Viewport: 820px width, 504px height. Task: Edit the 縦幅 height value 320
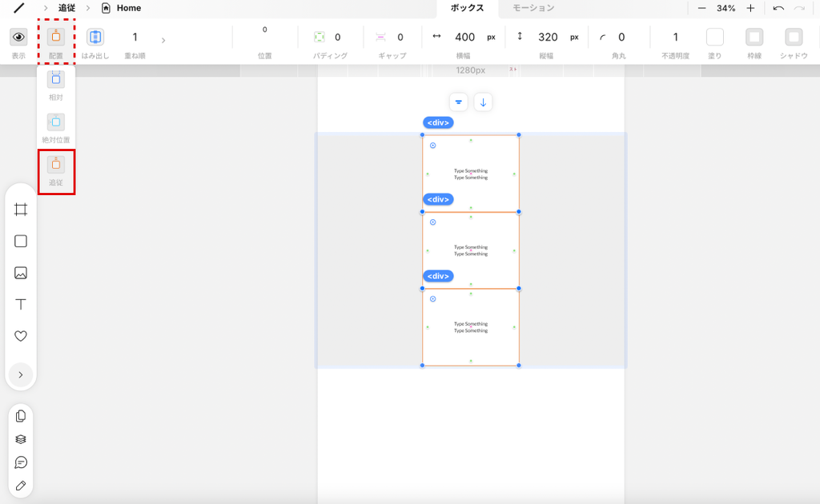[x=548, y=37]
